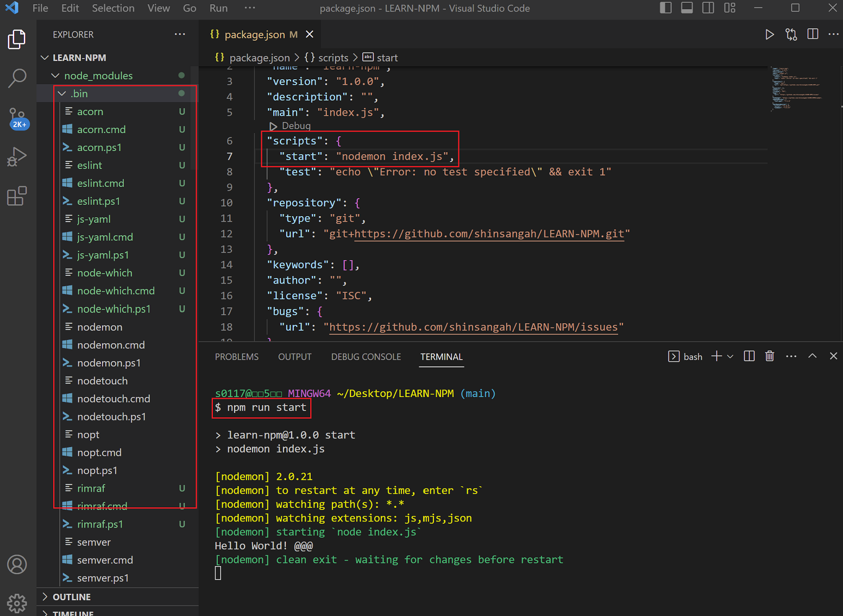Open the Search view in activity bar
The width and height of the screenshot is (843, 616).
pos(17,78)
